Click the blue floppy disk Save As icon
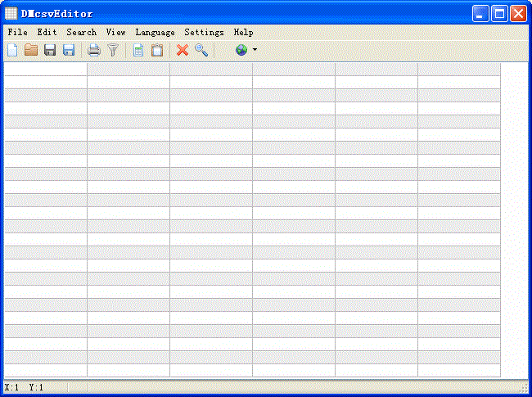This screenshot has width=532, height=397. point(69,50)
